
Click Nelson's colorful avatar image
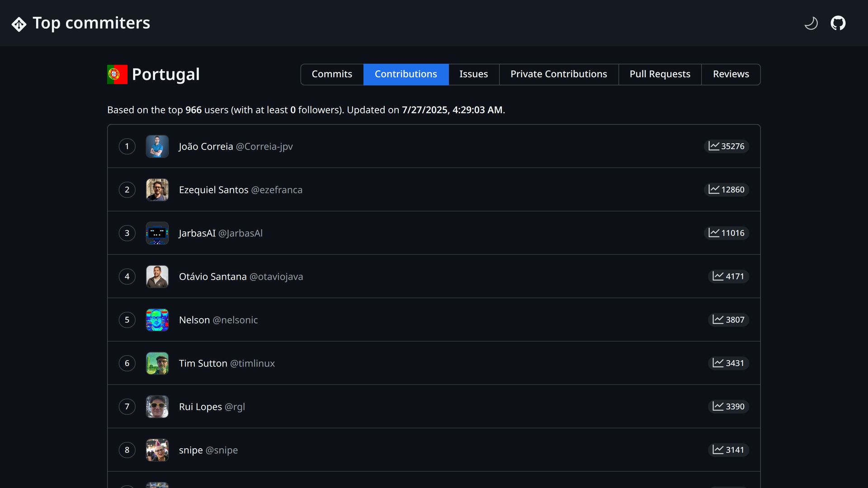pyautogui.click(x=157, y=320)
